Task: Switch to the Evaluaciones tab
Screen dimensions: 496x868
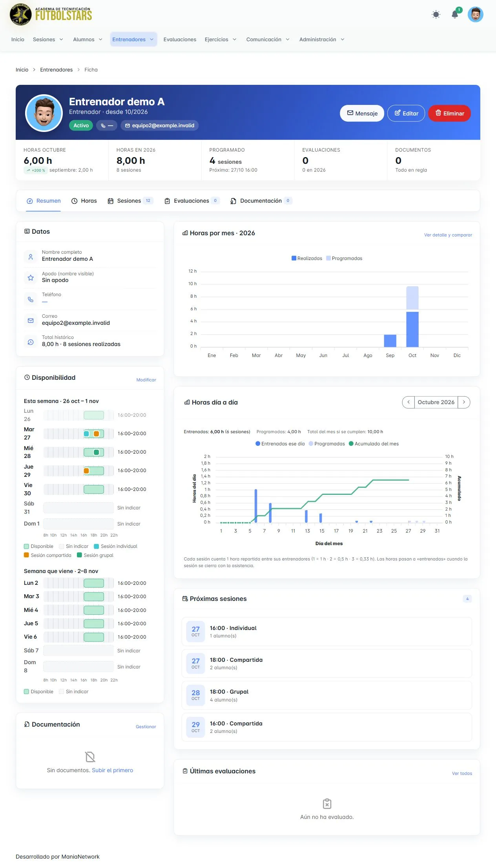Action: 192,201
